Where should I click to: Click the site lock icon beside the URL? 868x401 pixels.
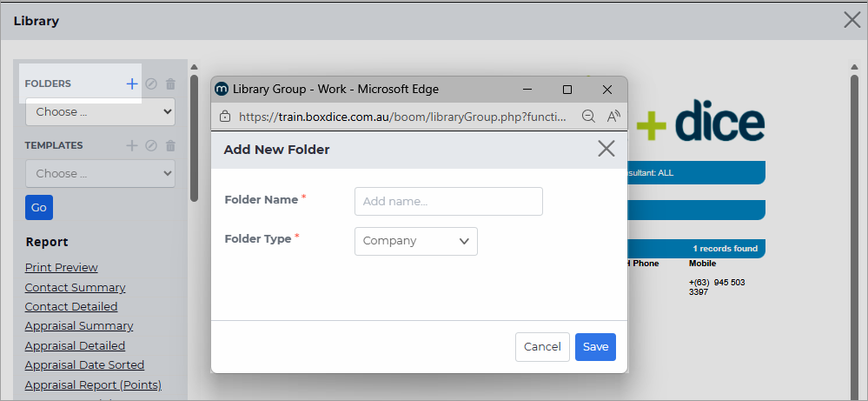tap(225, 117)
